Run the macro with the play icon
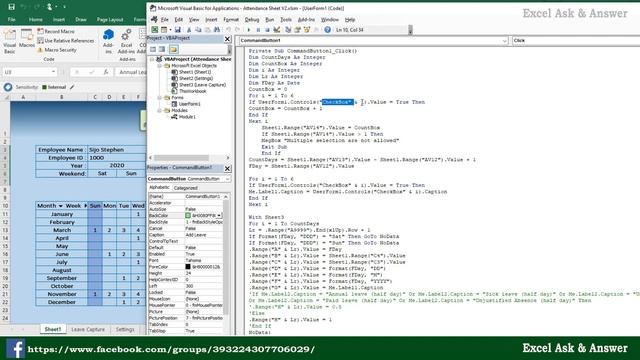Image resolution: width=640 pixels, height=360 pixels. coord(249,29)
